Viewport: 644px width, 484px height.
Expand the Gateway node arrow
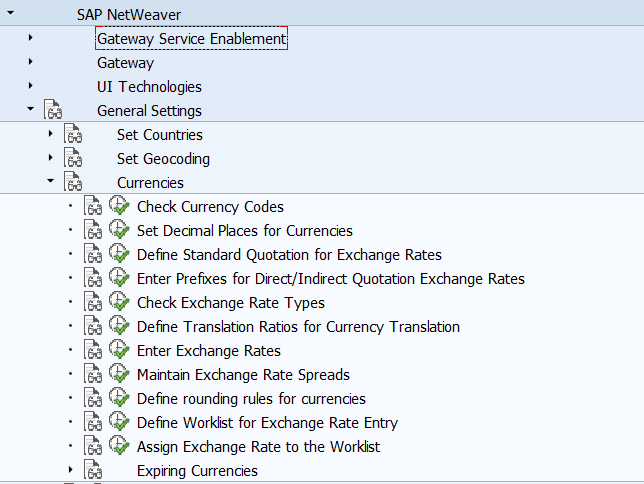(30, 62)
